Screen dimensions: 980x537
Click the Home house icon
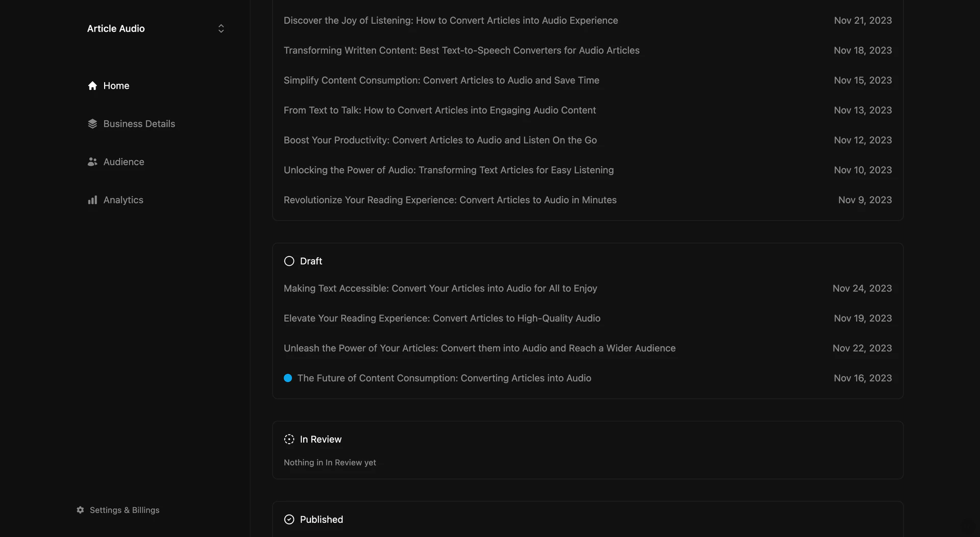coord(92,86)
